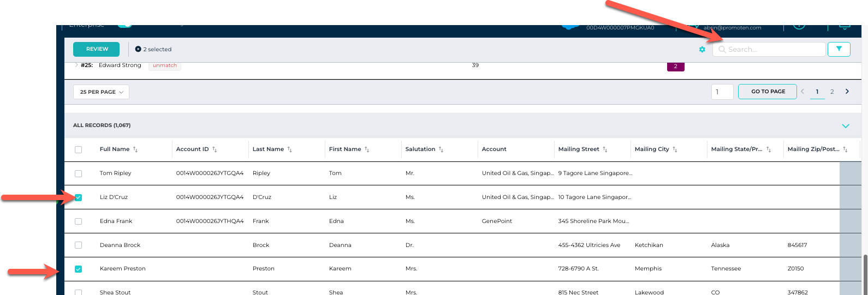Screen dimensions: 868x295
Task: Click Alaska mailing state cell
Action: point(720,245)
